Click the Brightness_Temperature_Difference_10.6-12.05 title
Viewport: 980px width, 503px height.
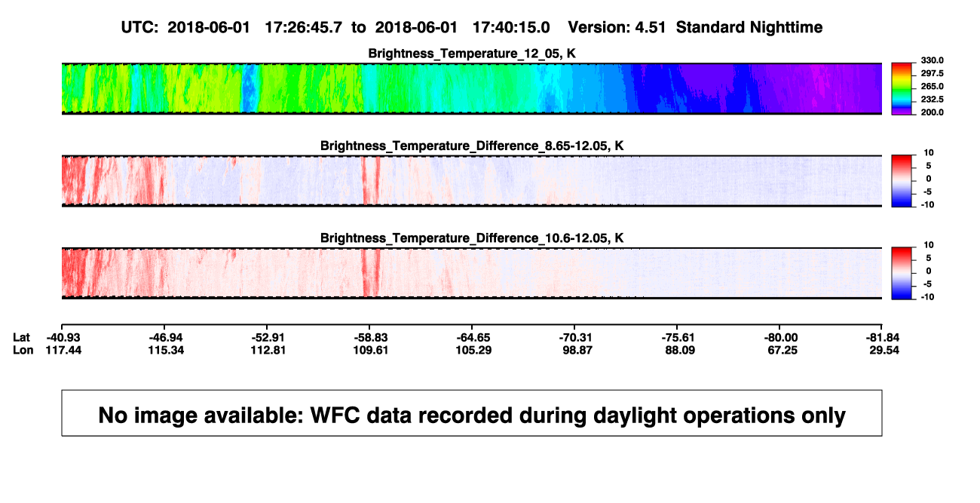pyautogui.click(x=472, y=238)
